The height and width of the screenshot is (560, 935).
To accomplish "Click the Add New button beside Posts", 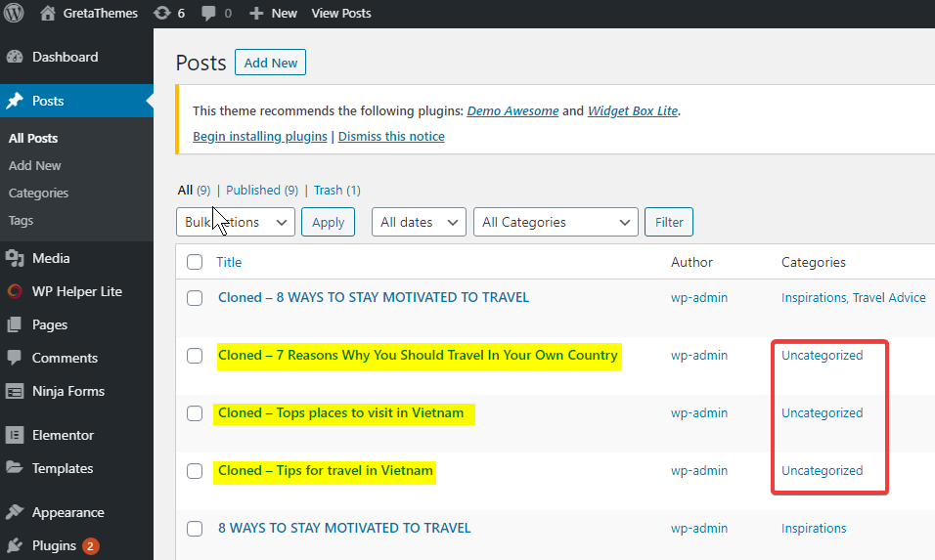I will [x=270, y=64].
